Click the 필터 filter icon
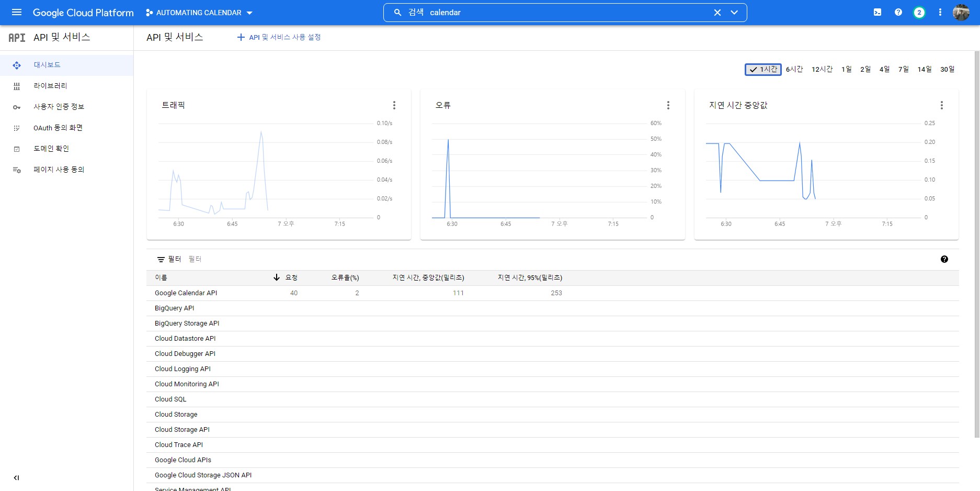 click(161, 259)
